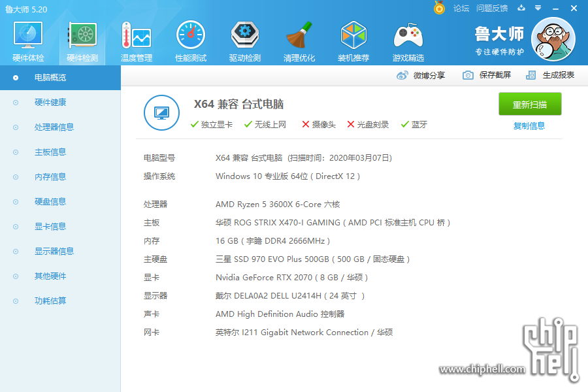Click 保存截屏 to save screenshot

point(487,75)
